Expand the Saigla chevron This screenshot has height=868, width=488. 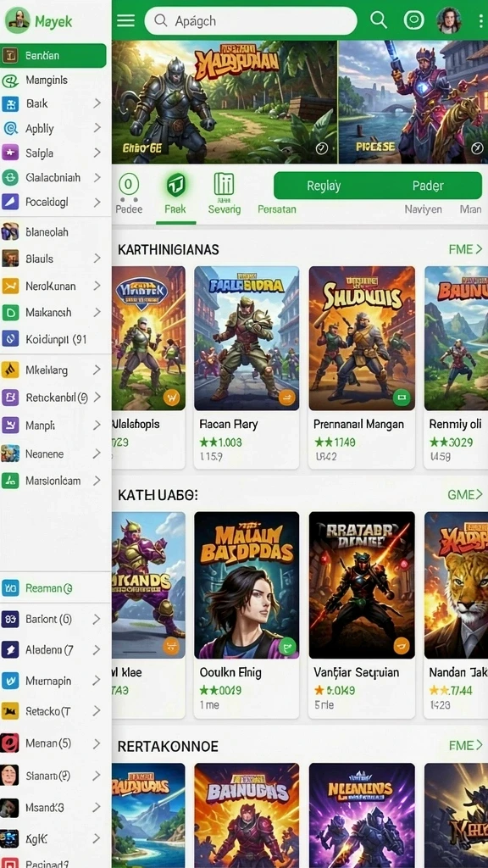tap(97, 153)
